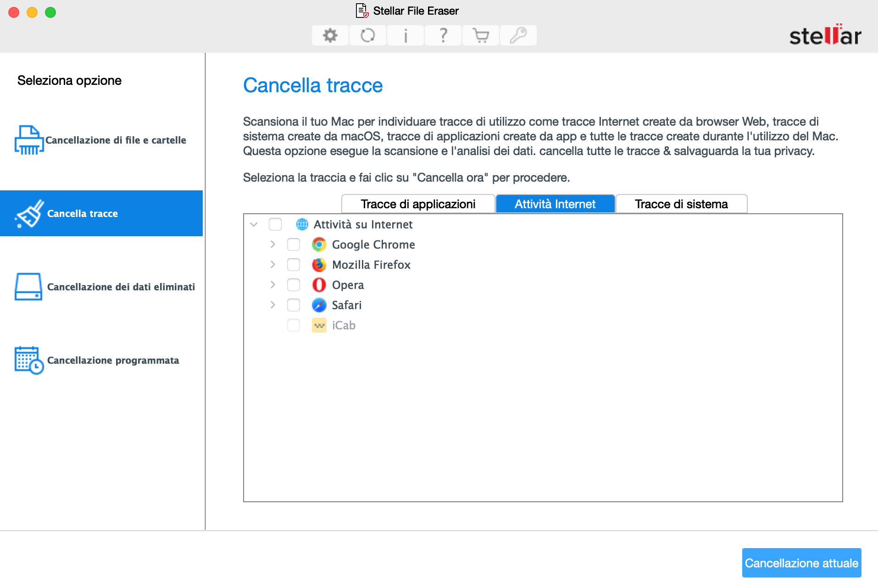Image resolution: width=878 pixels, height=588 pixels.
Task: Click the Google Chrome icon
Action: pos(319,244)
